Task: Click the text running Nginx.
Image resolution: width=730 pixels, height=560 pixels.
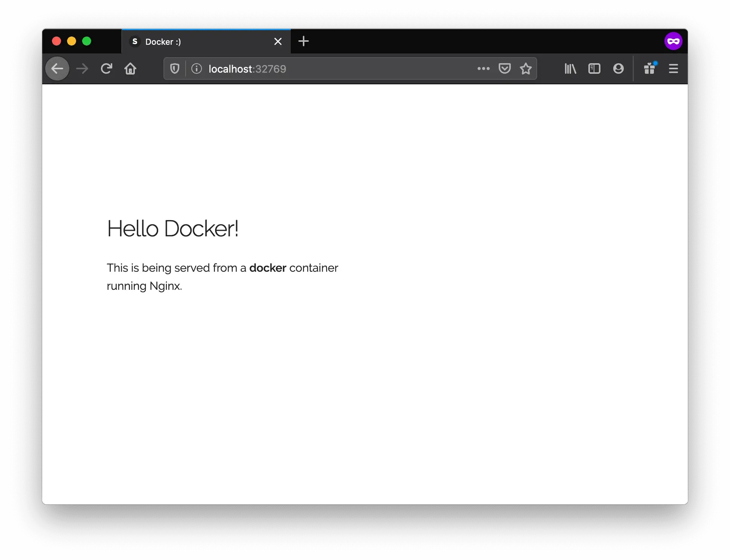Action: 145,286
